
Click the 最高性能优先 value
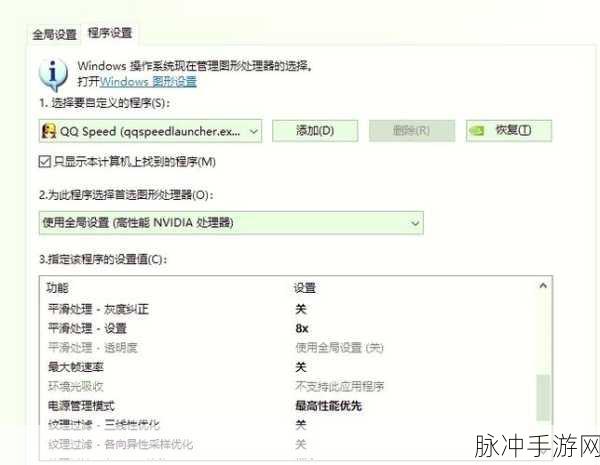click(x=328, y=406)
